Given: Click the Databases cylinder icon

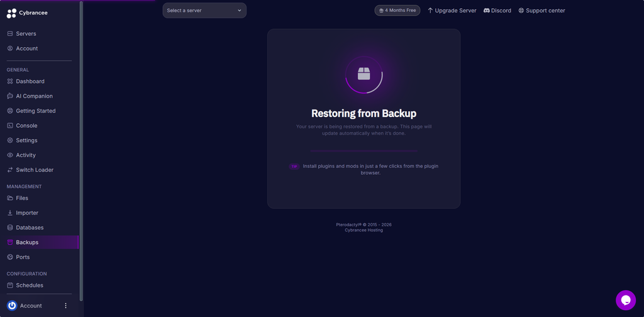Looking at the screenshot, I should pyautogui.click(x=10, y=228).
